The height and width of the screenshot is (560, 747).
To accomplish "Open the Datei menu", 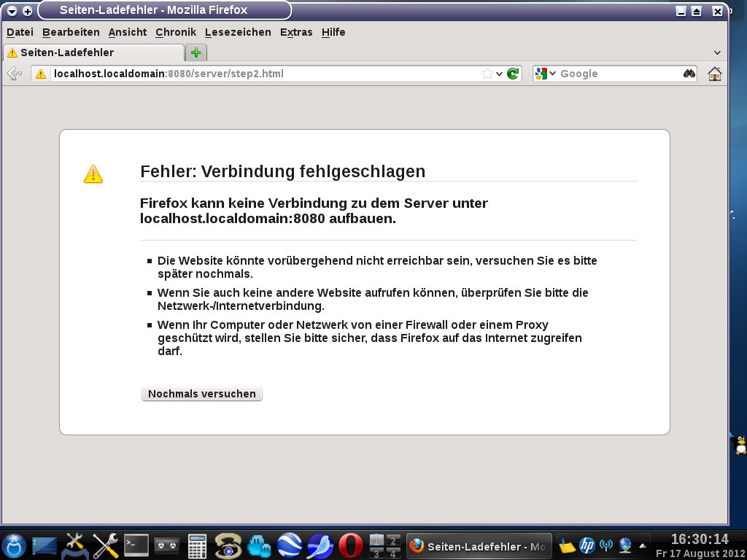I will tap(20, 32).
